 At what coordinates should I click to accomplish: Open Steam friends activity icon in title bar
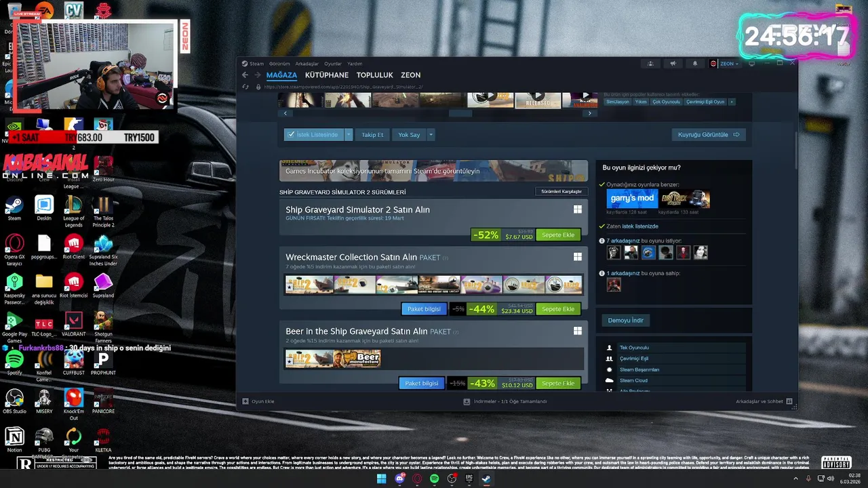point(650,64)
